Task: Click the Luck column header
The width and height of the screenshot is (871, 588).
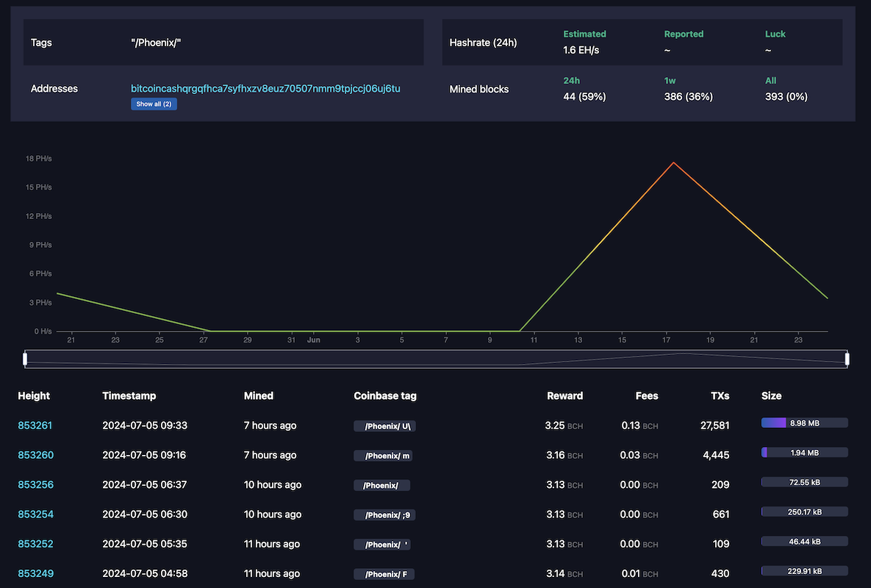Action: click(x=775, y=34)
